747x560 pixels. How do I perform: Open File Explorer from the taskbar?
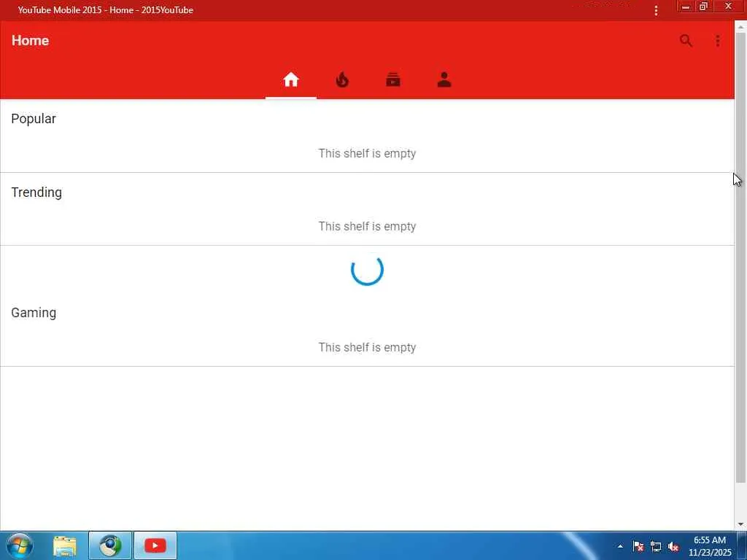click(x=64, y=545)
